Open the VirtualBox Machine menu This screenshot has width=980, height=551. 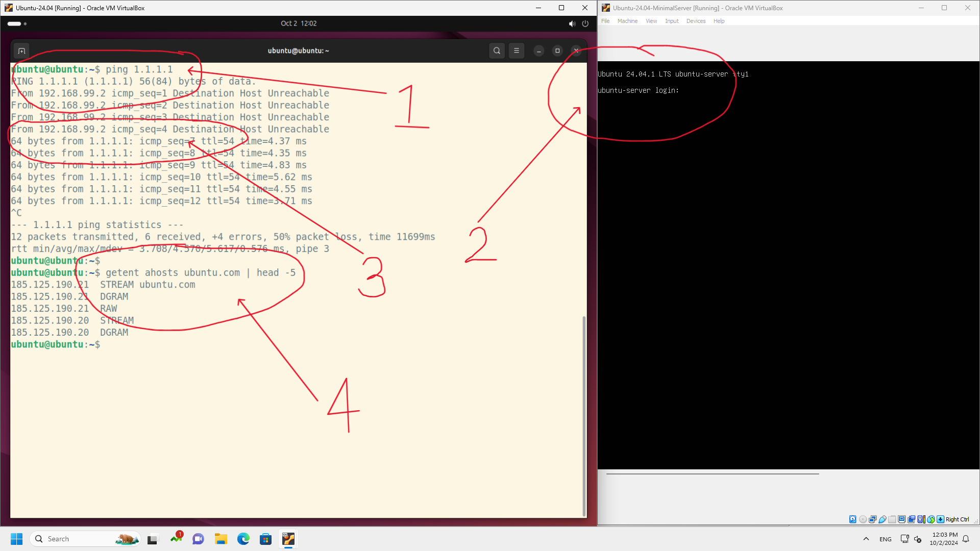627,21
